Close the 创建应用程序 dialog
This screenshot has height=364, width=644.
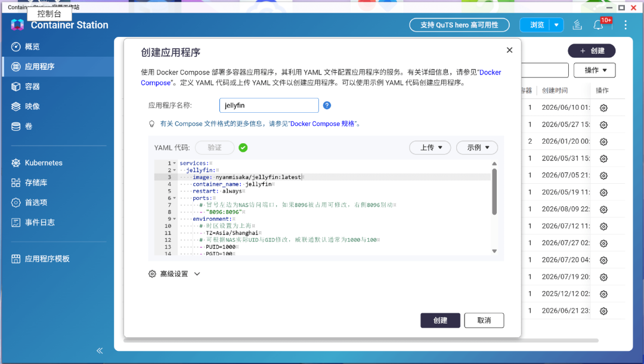coord(509,50)
